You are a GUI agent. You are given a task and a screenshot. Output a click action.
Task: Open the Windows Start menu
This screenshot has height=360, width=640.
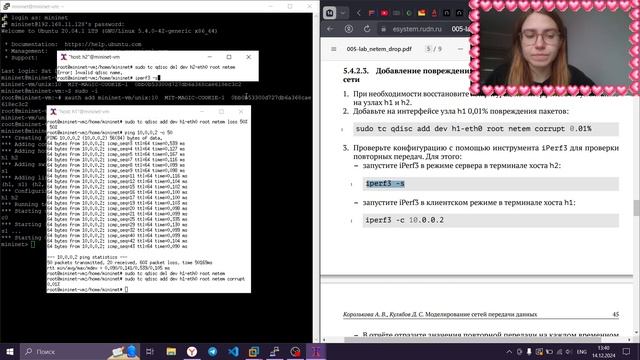pos(9,351)
